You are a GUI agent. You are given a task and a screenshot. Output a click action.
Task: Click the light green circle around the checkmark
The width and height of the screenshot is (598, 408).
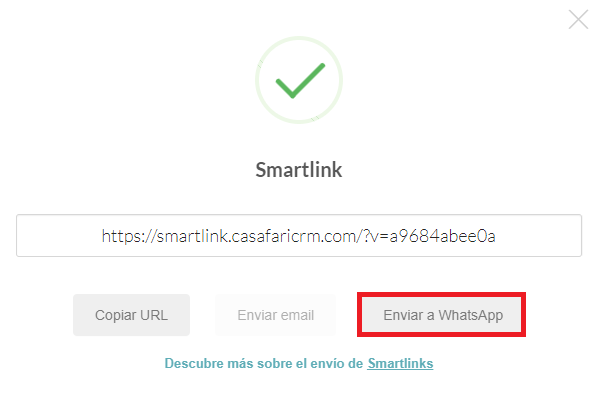tap(299, 80)
